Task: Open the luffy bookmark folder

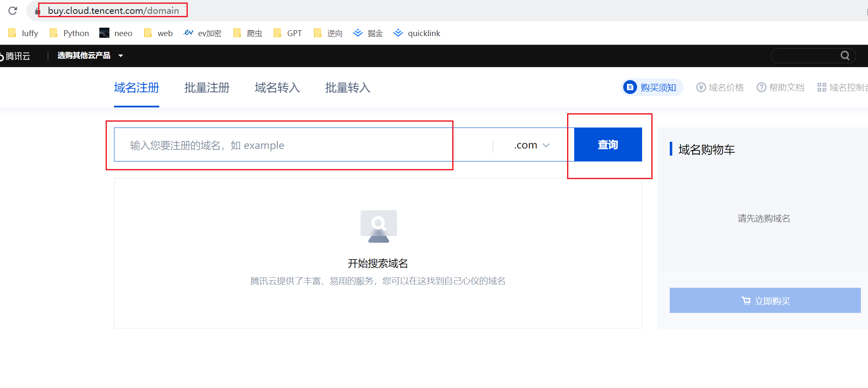Action: pyautogui.click(x=23, y=33)
